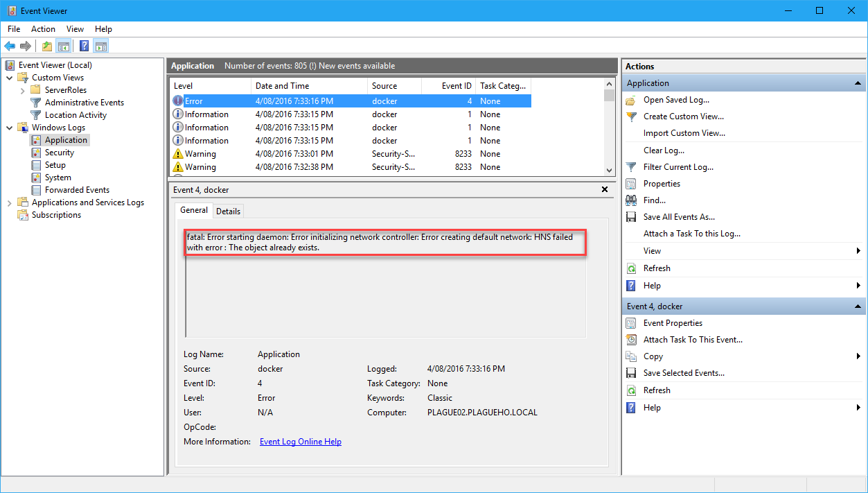This screenshot has height=493, width=868.
Task: Collapse the Custom Views tree node
Action: [x=10, y=78]
